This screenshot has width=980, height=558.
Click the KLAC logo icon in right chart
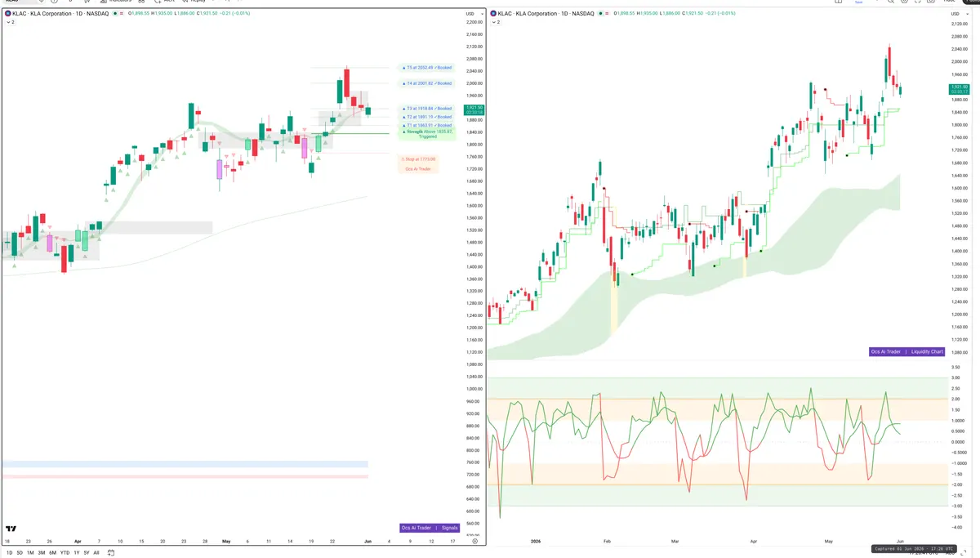[493, 14]
